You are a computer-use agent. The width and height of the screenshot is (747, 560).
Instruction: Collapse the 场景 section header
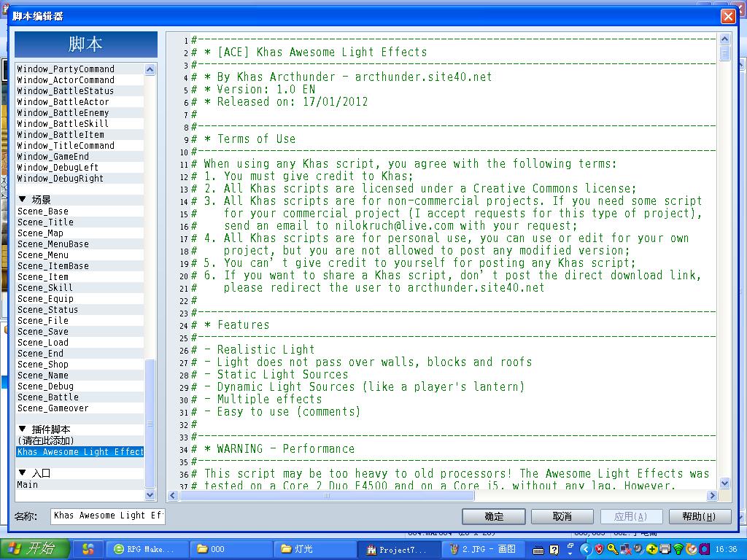pyautogui.click(x=23, y=199)
